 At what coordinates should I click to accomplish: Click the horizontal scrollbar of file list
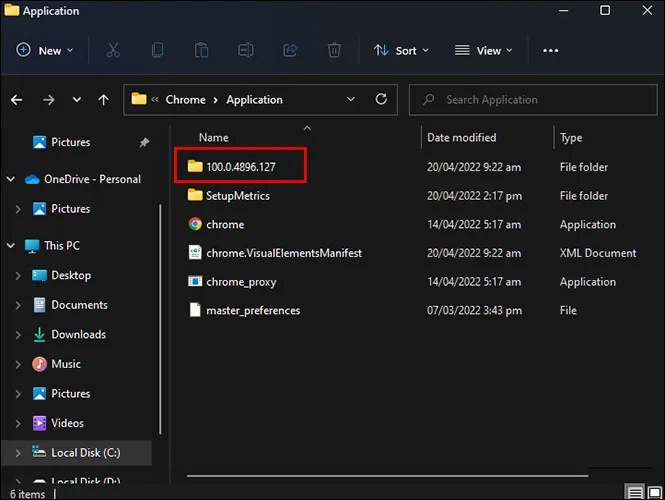[387, 475]
